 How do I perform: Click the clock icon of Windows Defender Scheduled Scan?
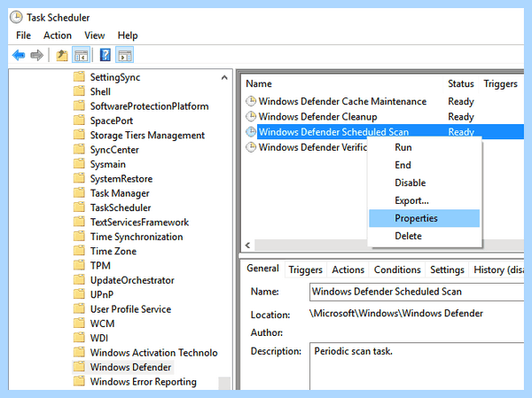pyautogui.click(x=251, y=132)
